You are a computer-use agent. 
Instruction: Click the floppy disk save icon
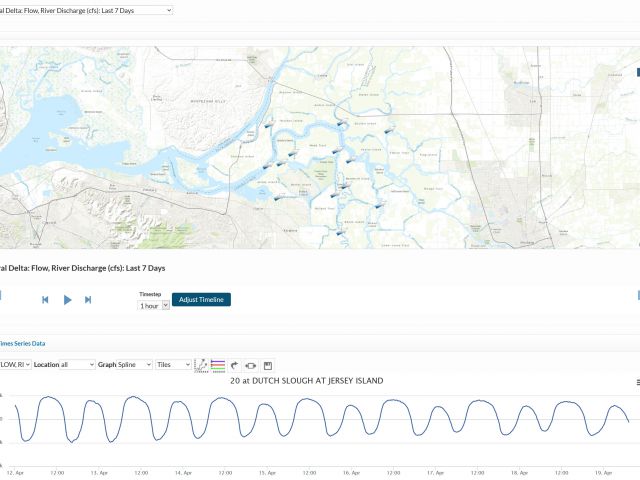click(268, 365)
